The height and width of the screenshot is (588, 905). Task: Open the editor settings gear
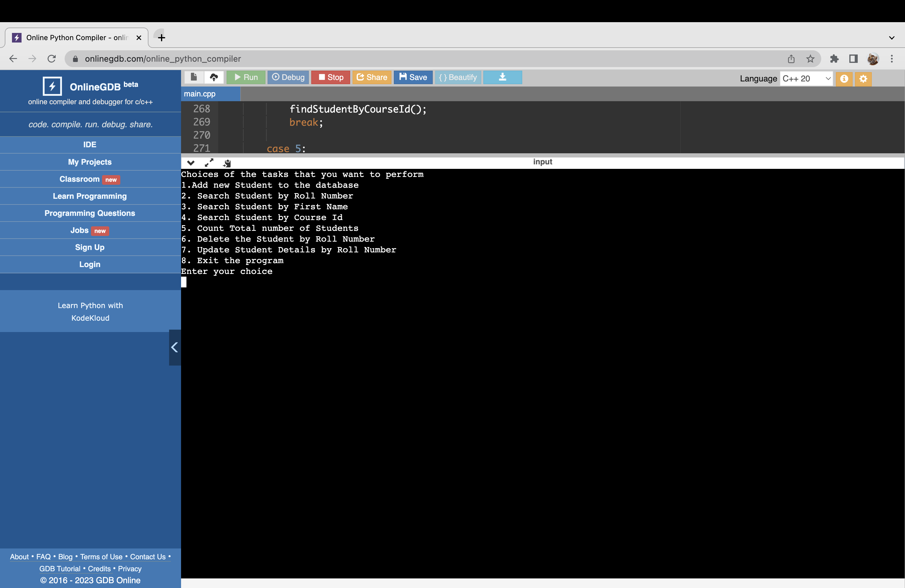pos(863,79)
